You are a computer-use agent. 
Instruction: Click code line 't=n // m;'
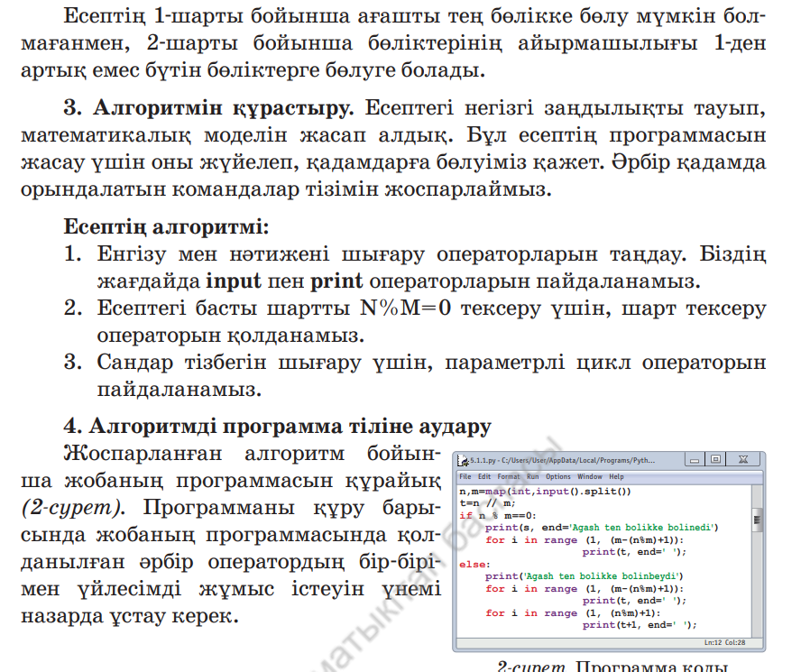coord(487,503)
